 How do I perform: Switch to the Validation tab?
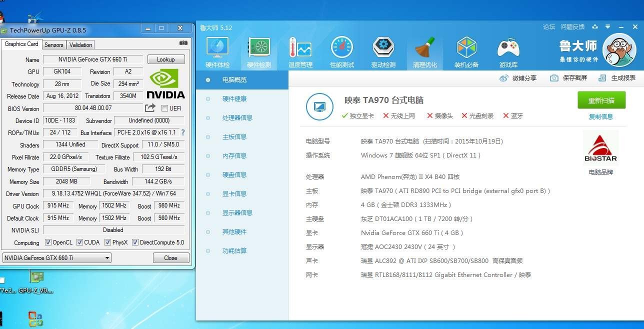[x=81, y=44]
